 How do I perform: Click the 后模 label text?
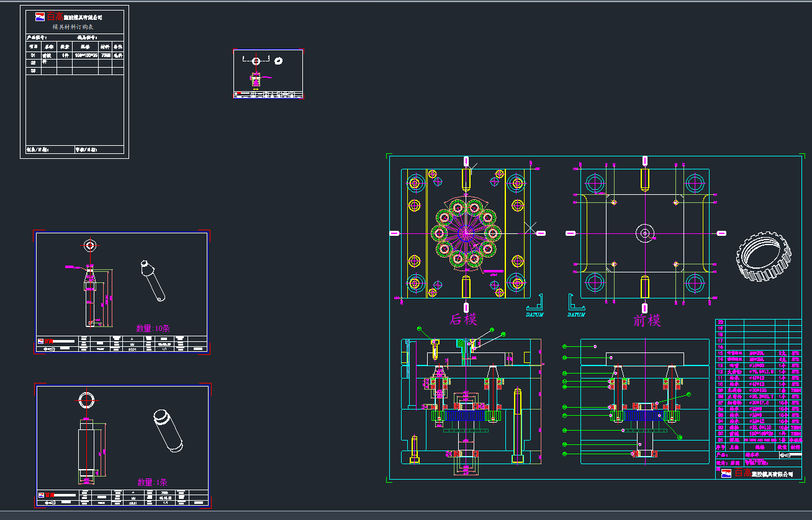[464, 318]
